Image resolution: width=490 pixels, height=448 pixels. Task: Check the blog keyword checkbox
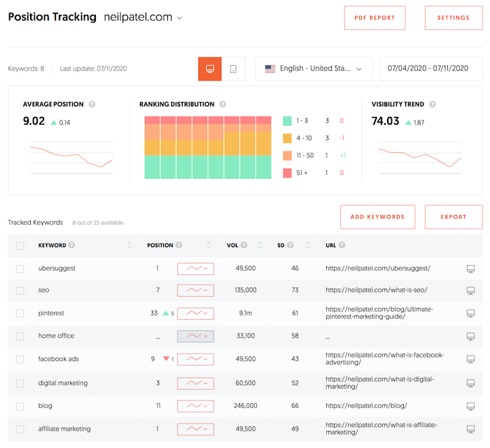pos(20,406)
